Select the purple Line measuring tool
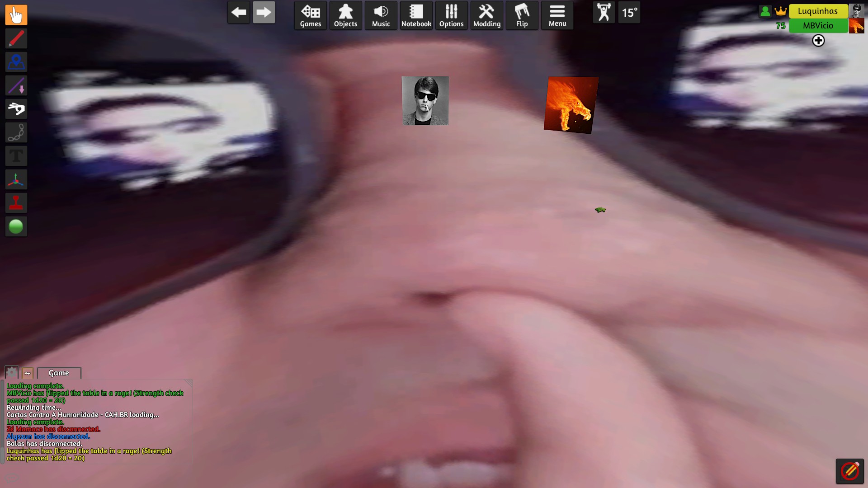Screen dimensions: 868x488 (16, 85)
